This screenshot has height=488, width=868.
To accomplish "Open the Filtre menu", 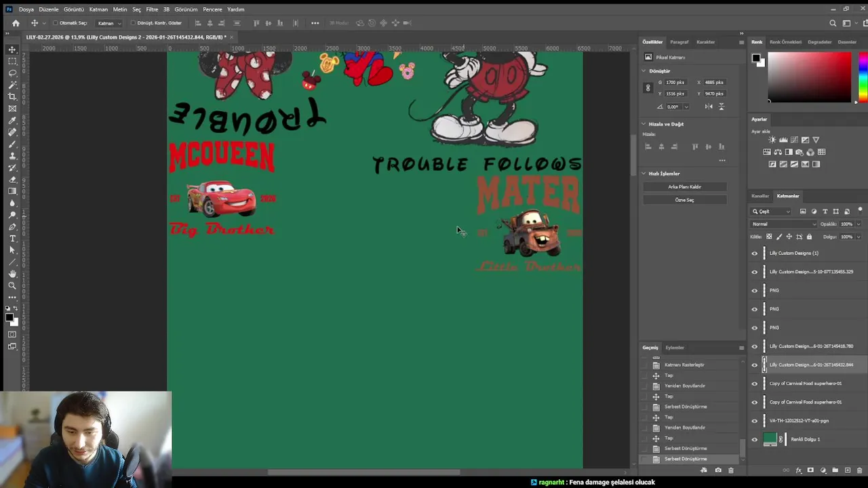I will coord(152,9).
